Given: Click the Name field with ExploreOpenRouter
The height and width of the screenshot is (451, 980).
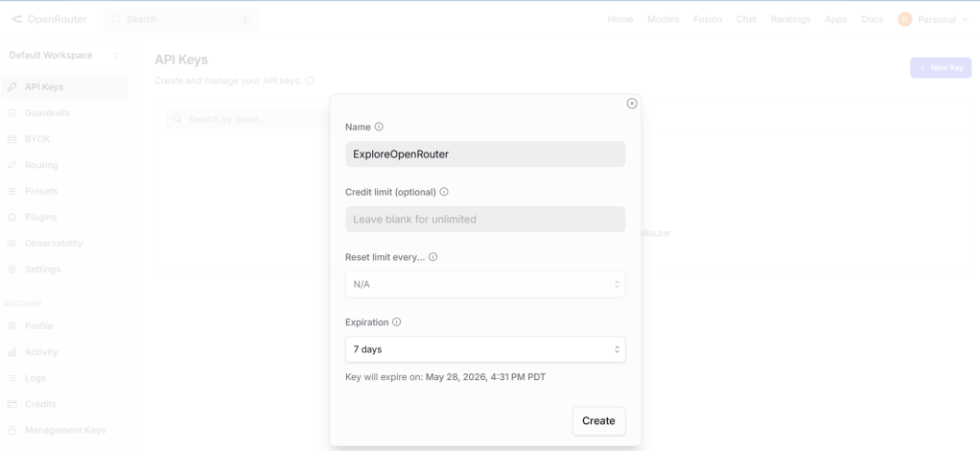Looking at the screenshot, I should [x=485, y=154].
